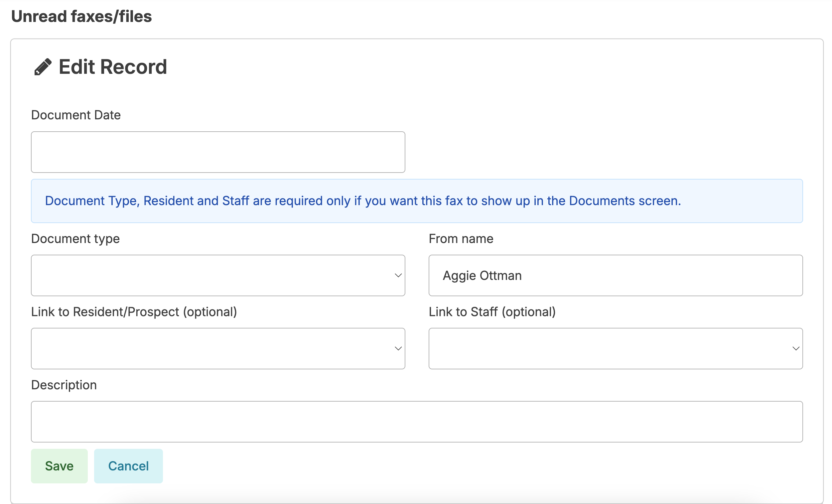Click the Link to Staff (optional) label
Viewport: 832px width, 504px height.
click(491, 312)
